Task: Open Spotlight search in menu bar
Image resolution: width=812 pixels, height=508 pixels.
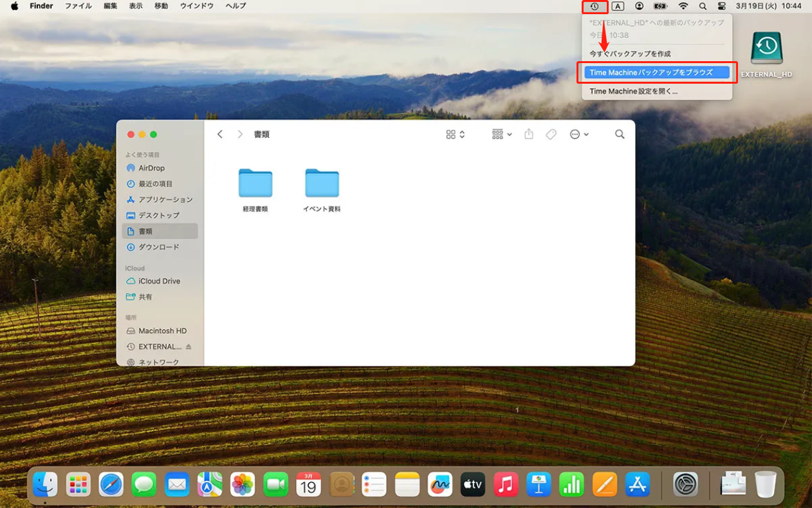Action: [x=703, y=6]
